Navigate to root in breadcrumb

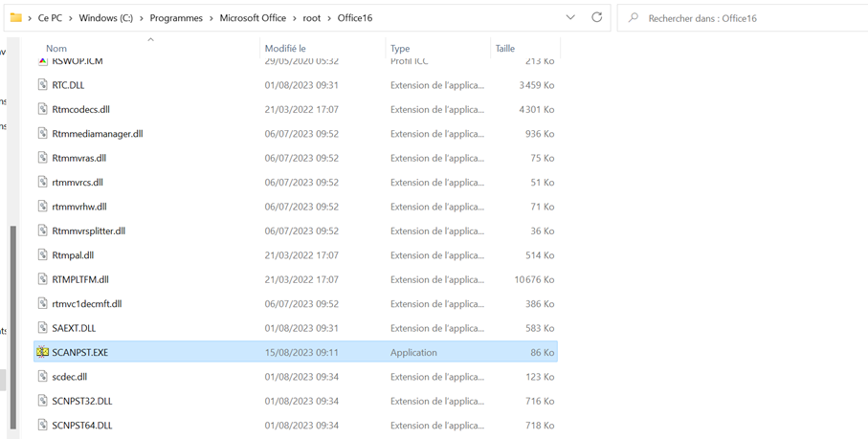[x=312, y=18]
